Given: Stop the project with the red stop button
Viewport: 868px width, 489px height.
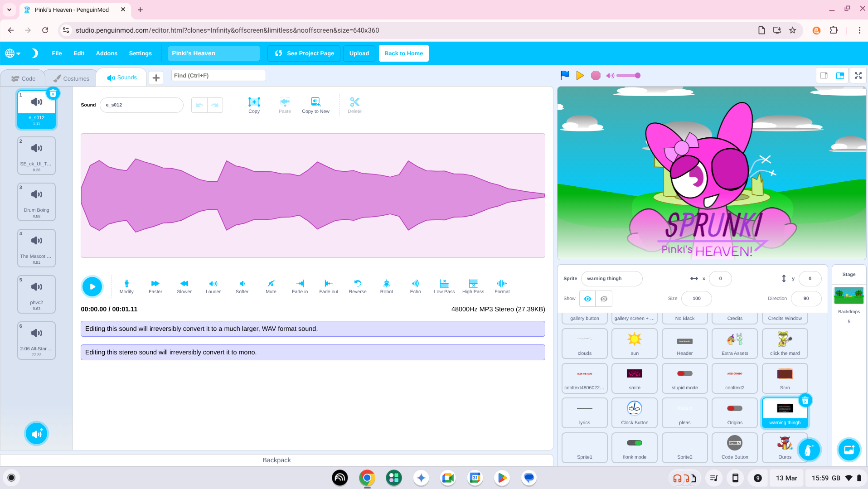Looking at the screenshot, I should (596, 75).
